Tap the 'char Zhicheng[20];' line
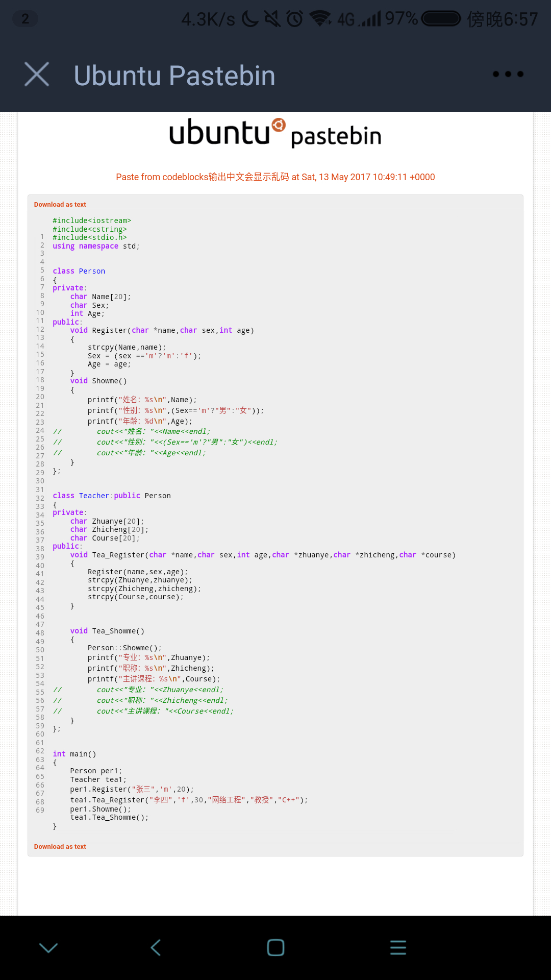The height and width of the screenshot is (980, 551). 109,529
